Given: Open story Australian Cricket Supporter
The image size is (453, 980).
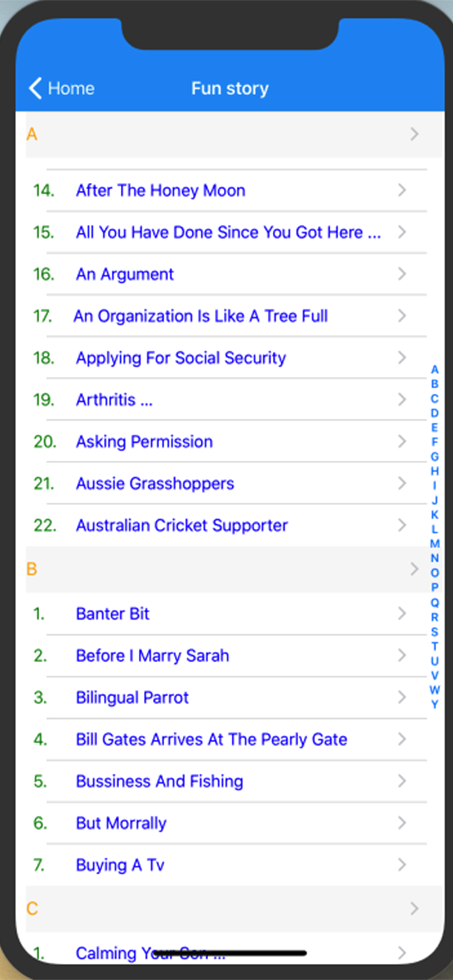Looking at the screenshot, I should [226, 525].
